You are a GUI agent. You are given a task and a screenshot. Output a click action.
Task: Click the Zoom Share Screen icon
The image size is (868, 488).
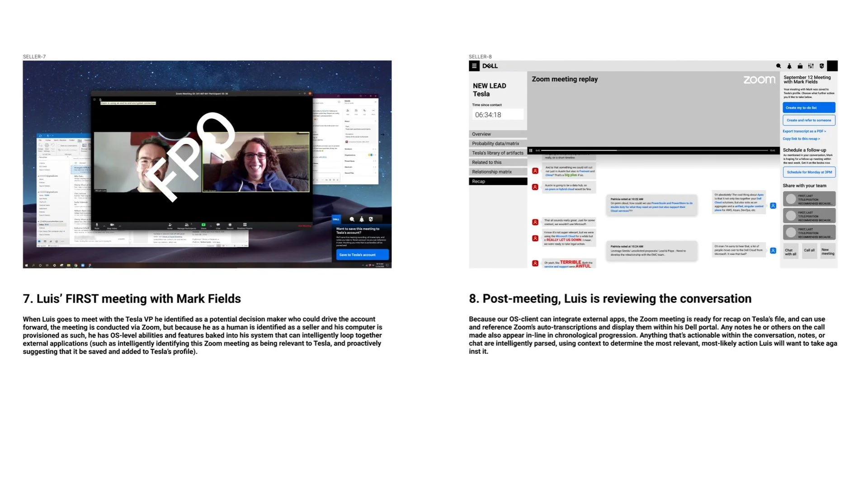[203, 225]
